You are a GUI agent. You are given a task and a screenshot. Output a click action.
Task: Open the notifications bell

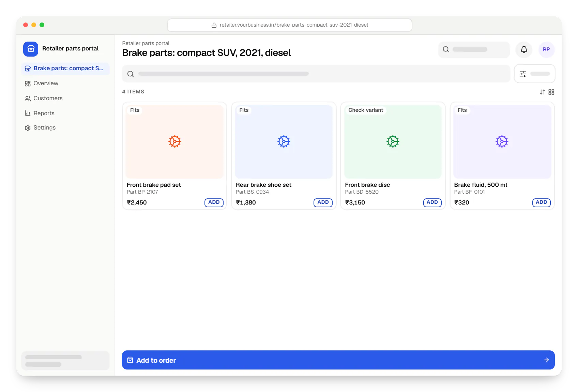point(524,49)
